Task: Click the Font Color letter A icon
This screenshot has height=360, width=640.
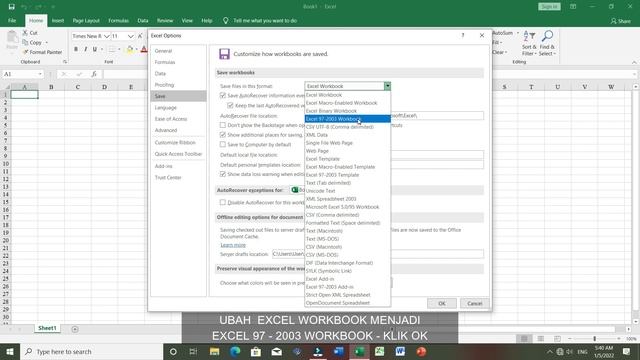Action: (144, 49)
